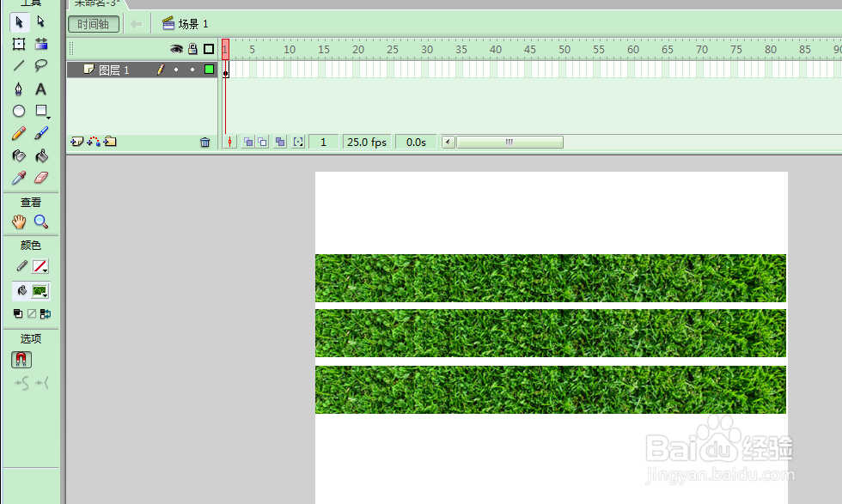Select the keyframe in 图层 1 frame 1
The width and height of the screenshot is (842, 504).
[x=225, y=70]
